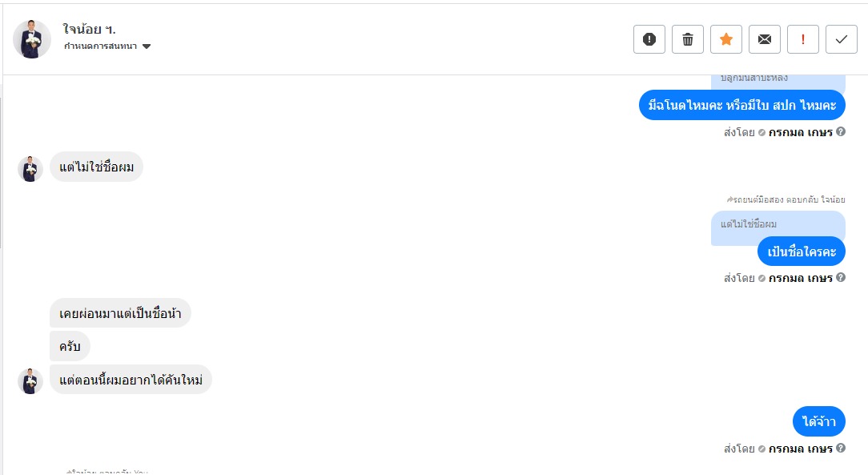Image resolution: width=868 pixels, height=475 pixels.
Task: Click the envelope mark unread icon
Action: pyautogui.click(x=765, y=39)
